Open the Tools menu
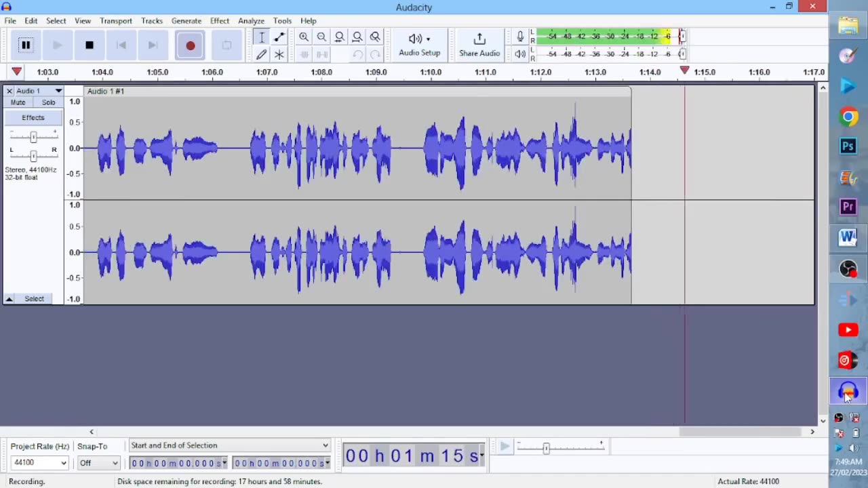868x488 pixels. click(282, 21)
